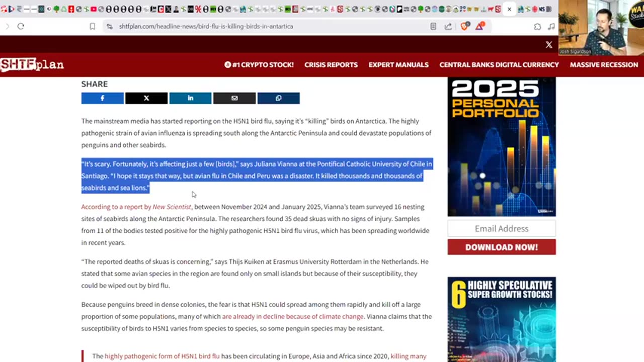Image resolution: width=644 pixels, height=362 pixels.
Task: Click the SHTFplan site logo
Action: (32, 64)
